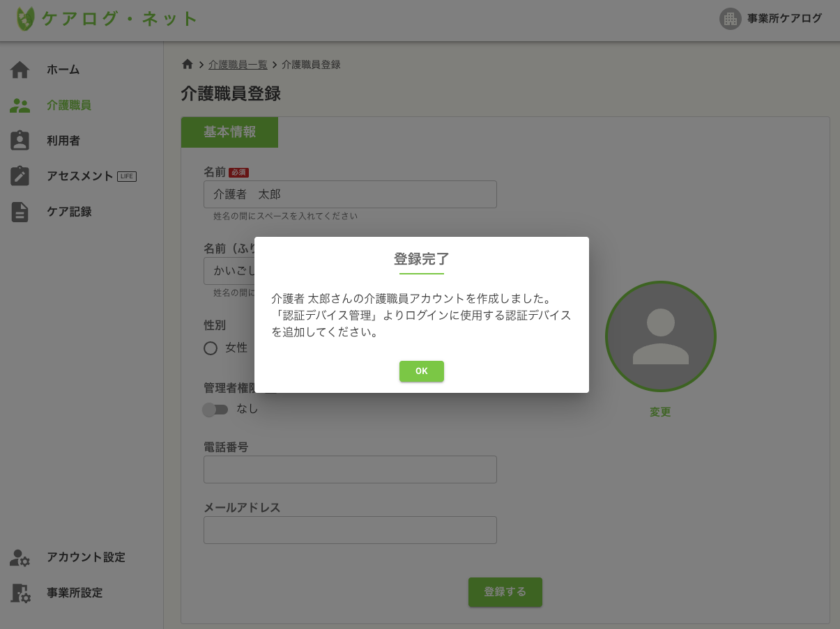Click the profile avatar thumbnail

click(x=660, y=336)
